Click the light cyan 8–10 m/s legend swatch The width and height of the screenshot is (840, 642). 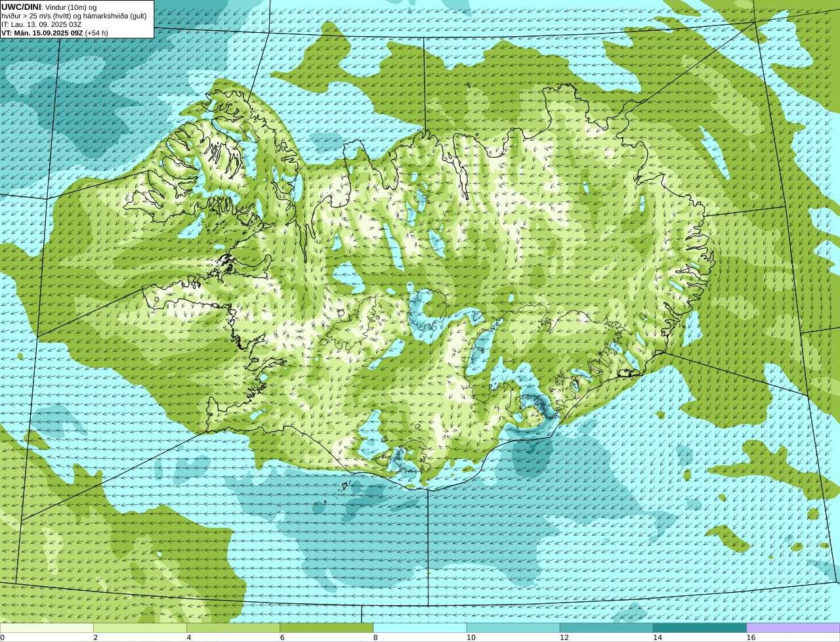420,628
